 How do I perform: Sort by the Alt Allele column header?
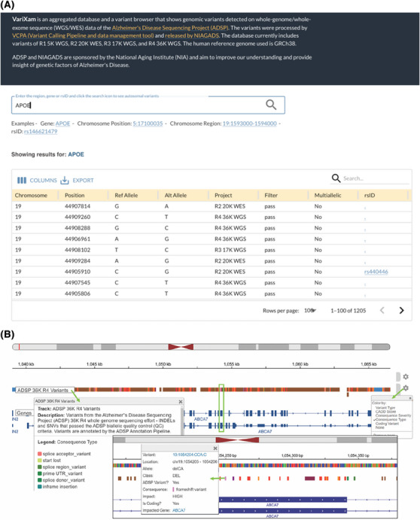click(175, 196)
